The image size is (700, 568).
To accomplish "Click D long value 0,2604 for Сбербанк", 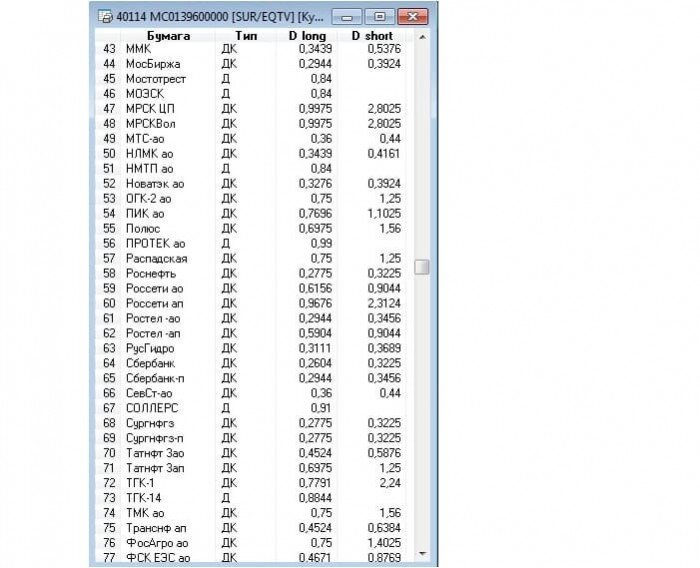I will pos(315,363).
